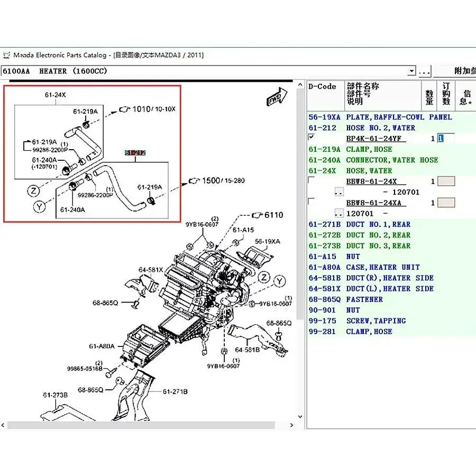Click the FWD direction arrow icon
Screen dimensions: 476x476
pyautogui.click(x=277, y=97)
